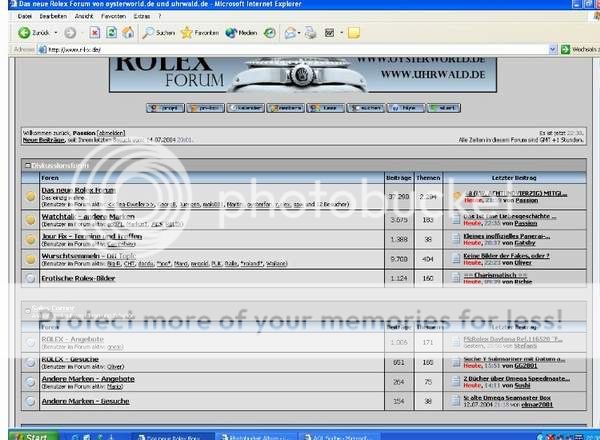Open Watchtalk - andere Marken forum

pos(88,217)
